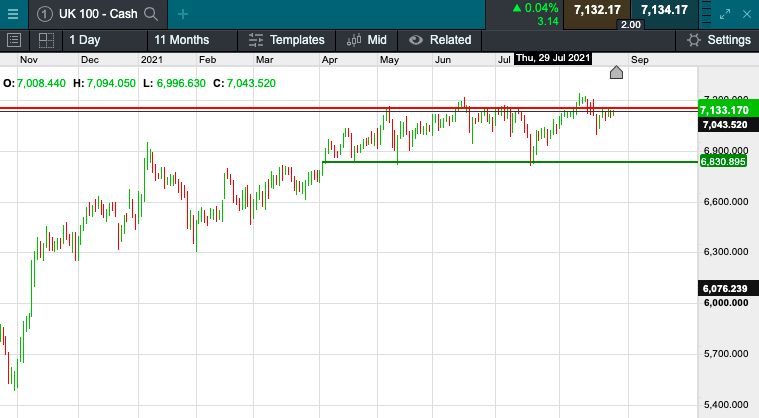Image resolution: width=759 pixels, height=418 pixels.
Task: Click the 5,400.000 price scale label
Action: tap(726, 404)
